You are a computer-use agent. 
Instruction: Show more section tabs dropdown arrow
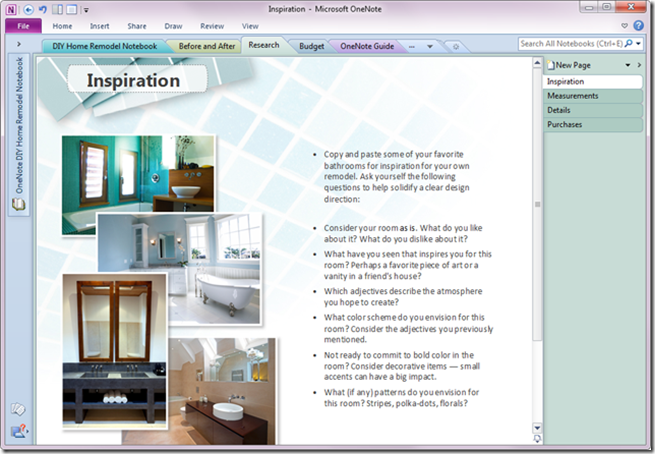[x=430, y=46]
